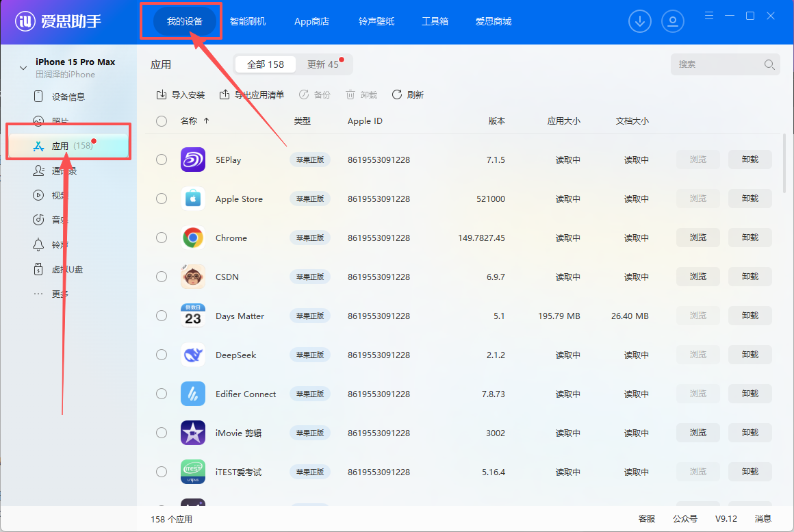Open the App商店 tab

pos(312,21)
